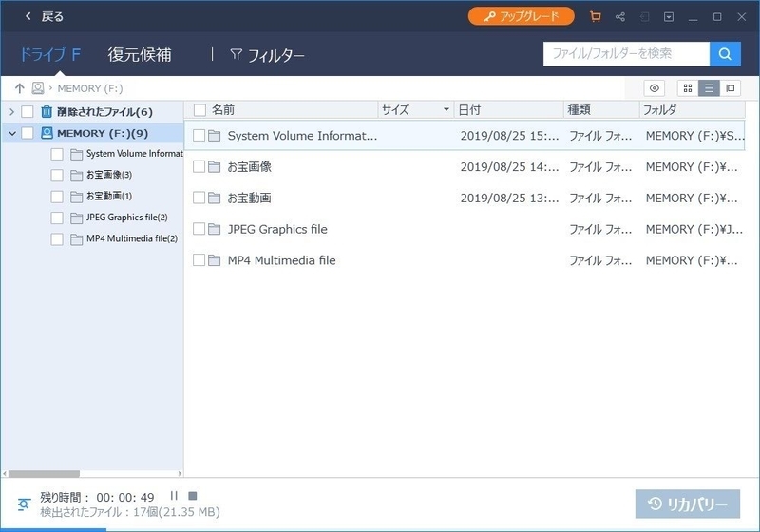This screenshot has height=532, width=760.
Task: Switch to details pane view
Action: (730, 88)
